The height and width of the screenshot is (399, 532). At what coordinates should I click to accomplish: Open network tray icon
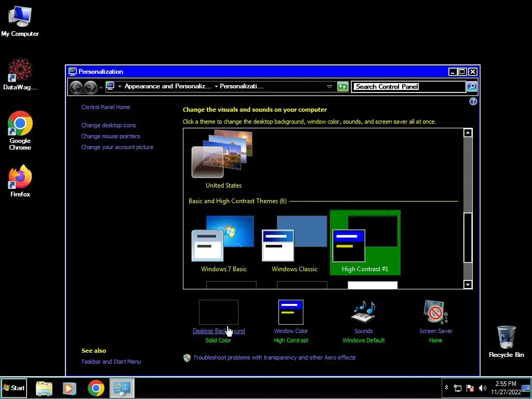[x=458, y=388]
